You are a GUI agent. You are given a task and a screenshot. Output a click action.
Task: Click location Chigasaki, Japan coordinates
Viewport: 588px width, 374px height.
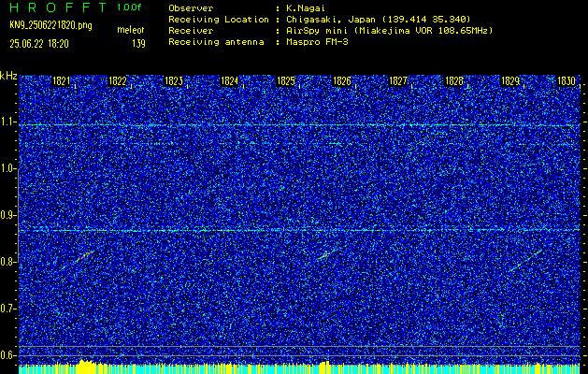pyautogui.click(x=379, y=20)
